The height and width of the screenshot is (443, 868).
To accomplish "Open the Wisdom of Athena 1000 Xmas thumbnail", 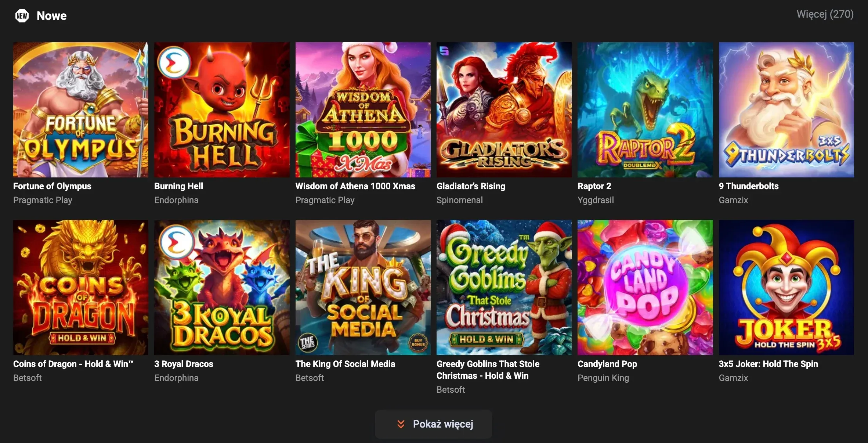I will tap(363, 110).
